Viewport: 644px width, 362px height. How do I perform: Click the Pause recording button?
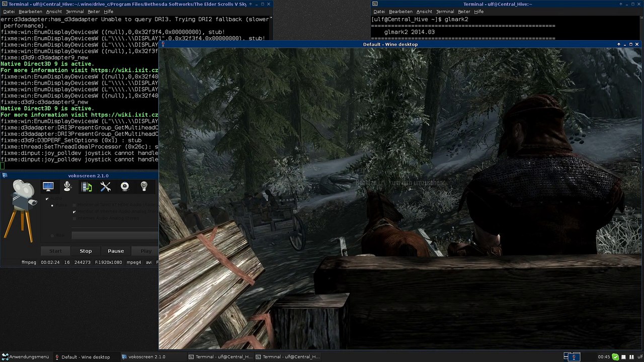tap(116, 251)
